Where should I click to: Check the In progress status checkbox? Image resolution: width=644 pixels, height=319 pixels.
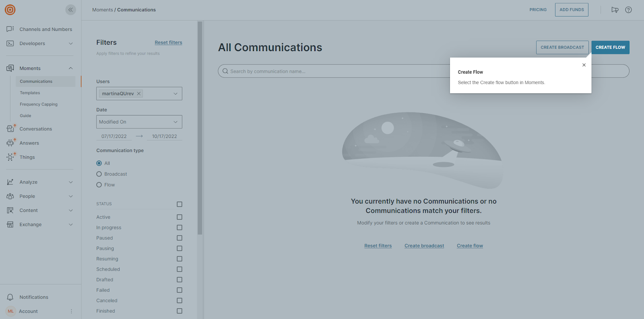click(180, 228)
